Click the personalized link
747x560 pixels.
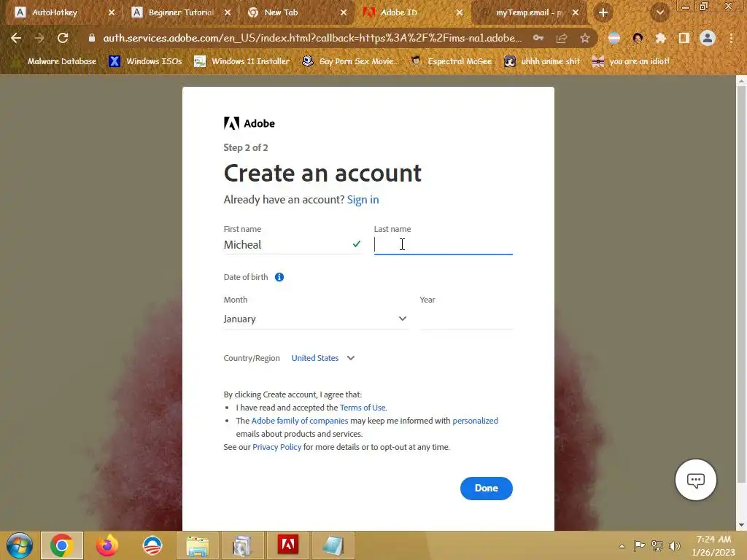[x=475, y=421]
